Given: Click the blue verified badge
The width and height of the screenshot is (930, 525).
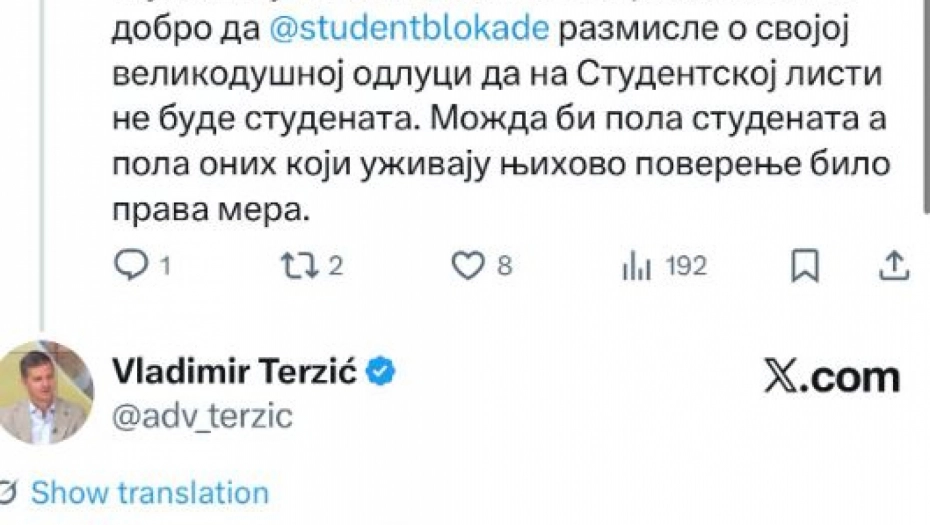Looking at the screenshot, I should coord(383,372).
